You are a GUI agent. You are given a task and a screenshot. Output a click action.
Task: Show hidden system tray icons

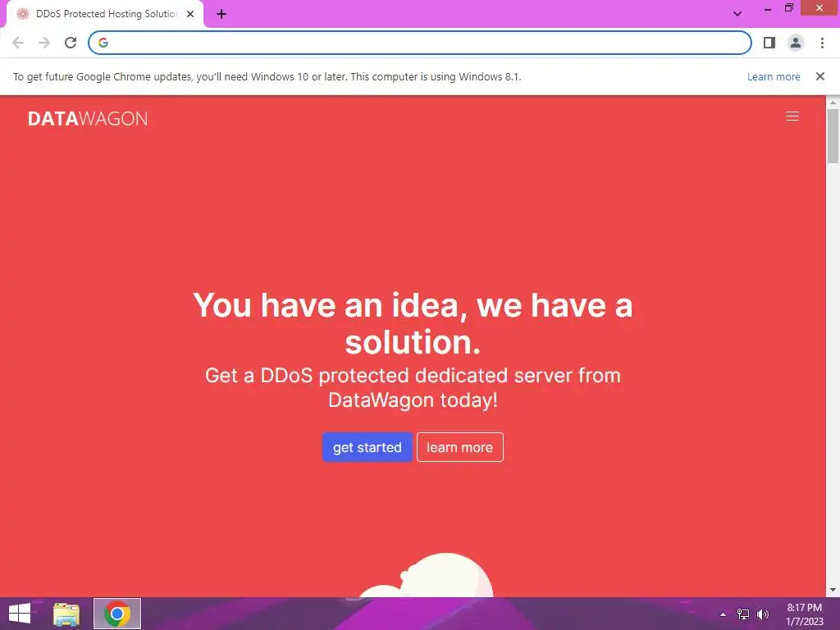[x=723, y=614]
